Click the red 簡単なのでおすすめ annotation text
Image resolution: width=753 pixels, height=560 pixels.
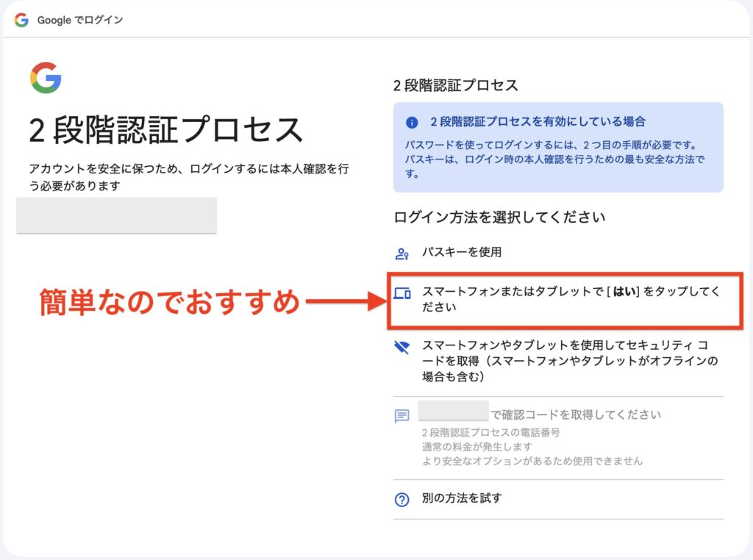click(x=168, y=301)
